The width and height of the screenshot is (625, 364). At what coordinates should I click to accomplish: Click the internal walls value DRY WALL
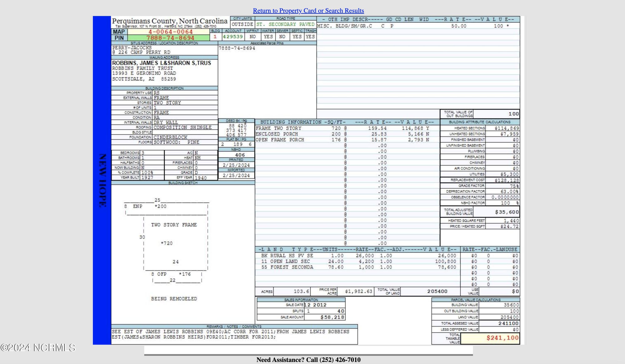tap(166, 123)
